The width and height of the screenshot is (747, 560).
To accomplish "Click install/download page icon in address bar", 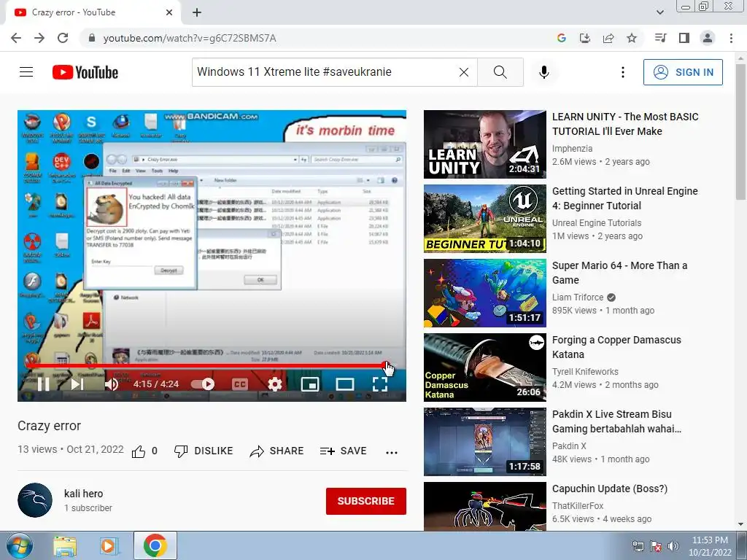I will pyautogui.click(x=585, y=38).
